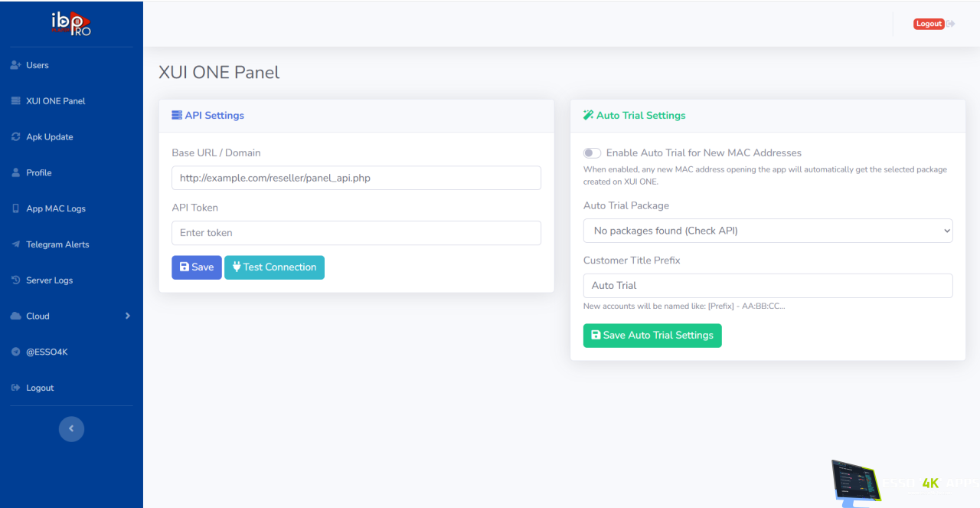Focus the API Token input field
Screen dimensions: 980x508
pyautogui.click(x=356, y=233)
